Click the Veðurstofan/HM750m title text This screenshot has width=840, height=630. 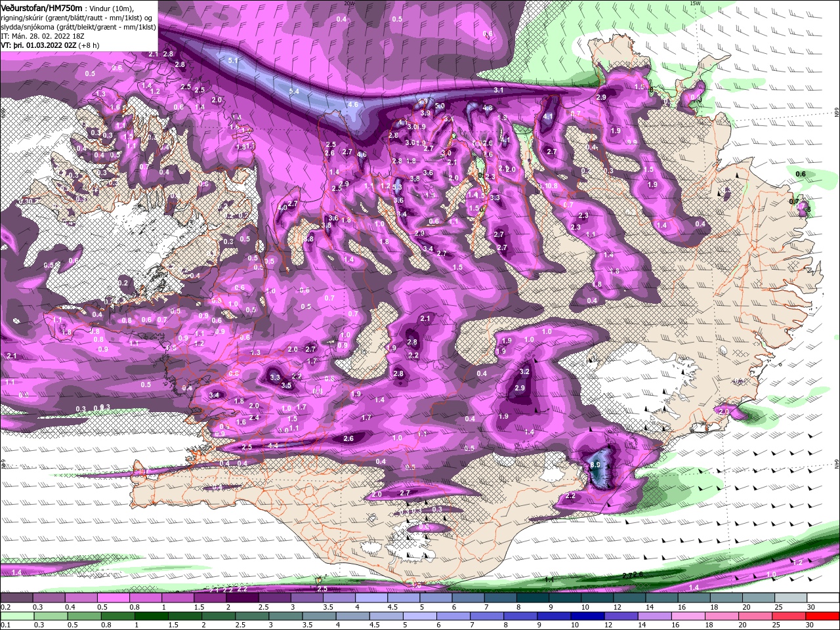click(x=41, y=7)
